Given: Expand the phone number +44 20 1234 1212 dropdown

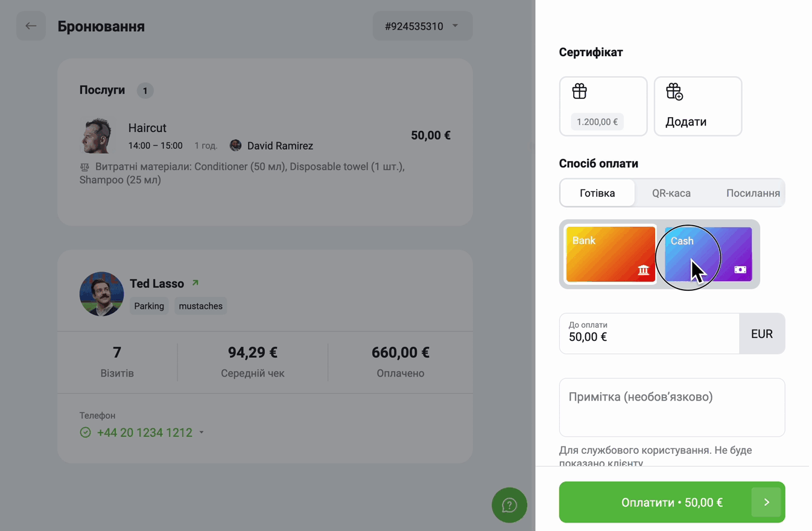Looking at the screenshot, I should (201, 433).
